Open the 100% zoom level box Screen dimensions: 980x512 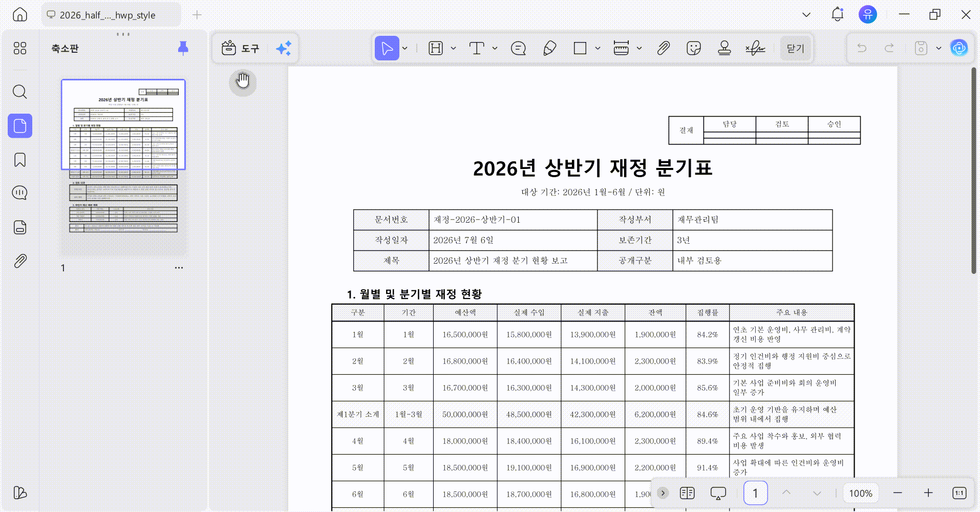pyautogui.click(x=861, y=493)
